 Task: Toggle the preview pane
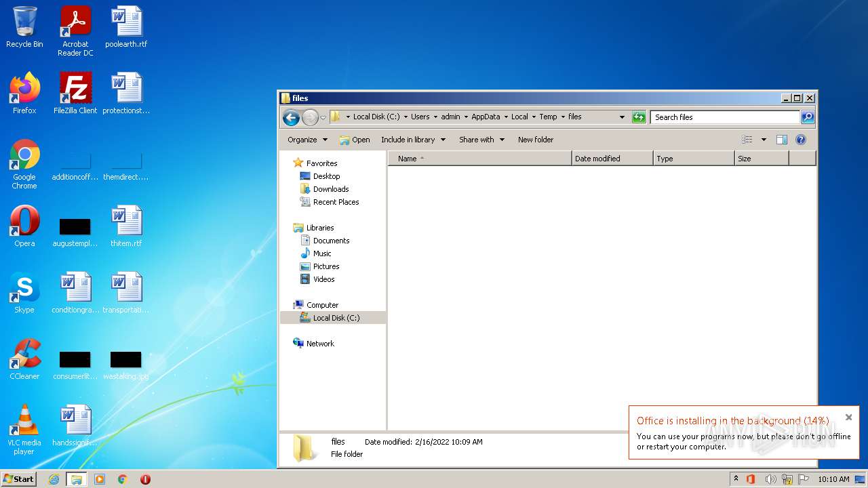click(782, 140)
